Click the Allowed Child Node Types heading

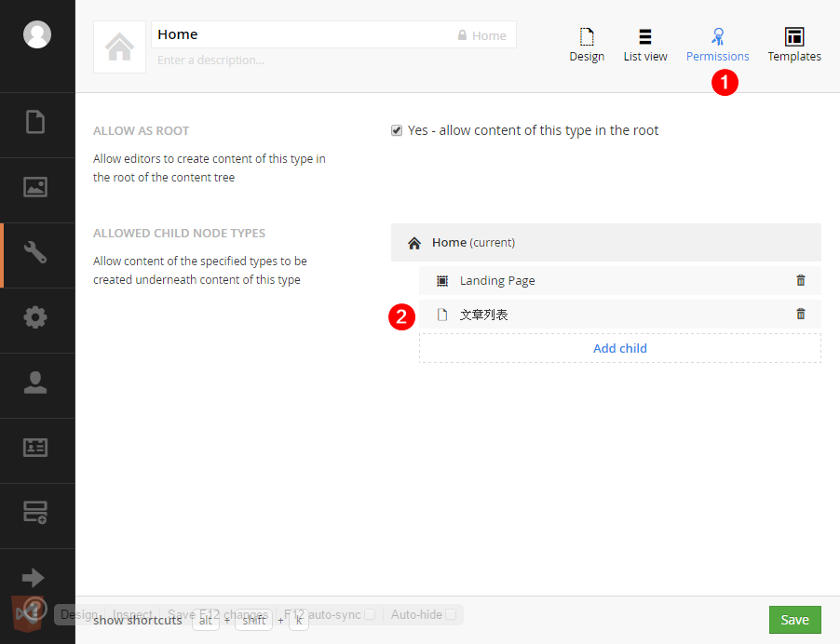click(x=179, y=233)
